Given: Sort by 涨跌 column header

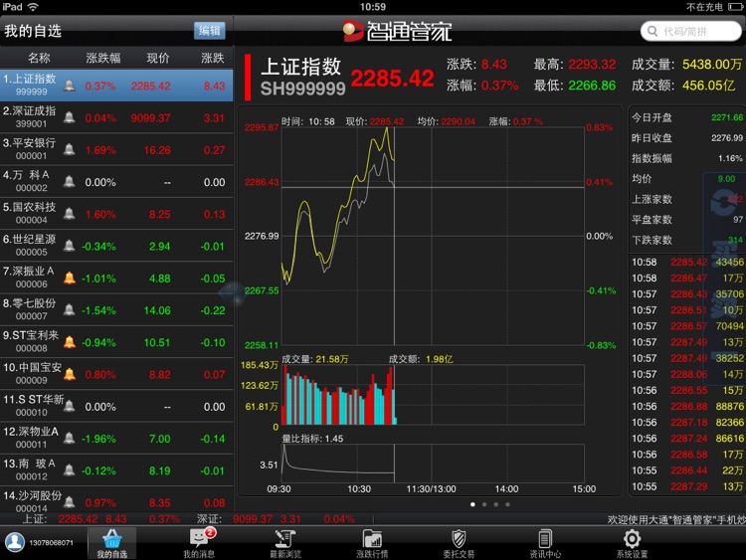Looking at the screenshot, I should tap(213, 58).
